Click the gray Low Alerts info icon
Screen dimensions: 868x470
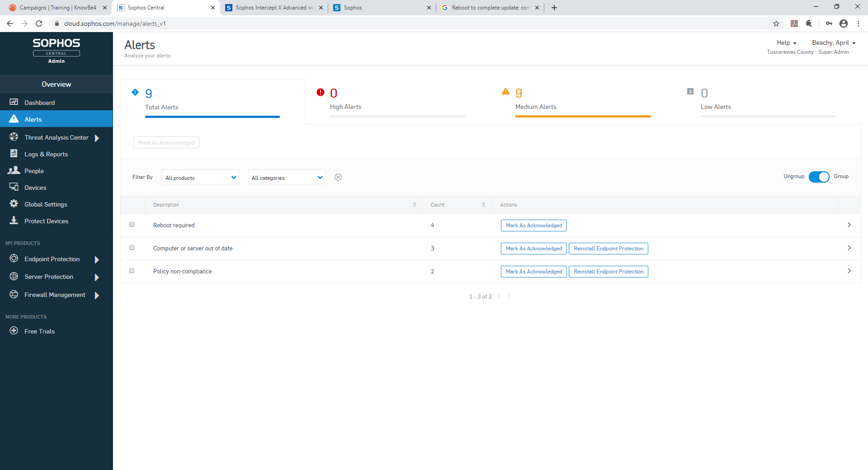tap(690, 91)
